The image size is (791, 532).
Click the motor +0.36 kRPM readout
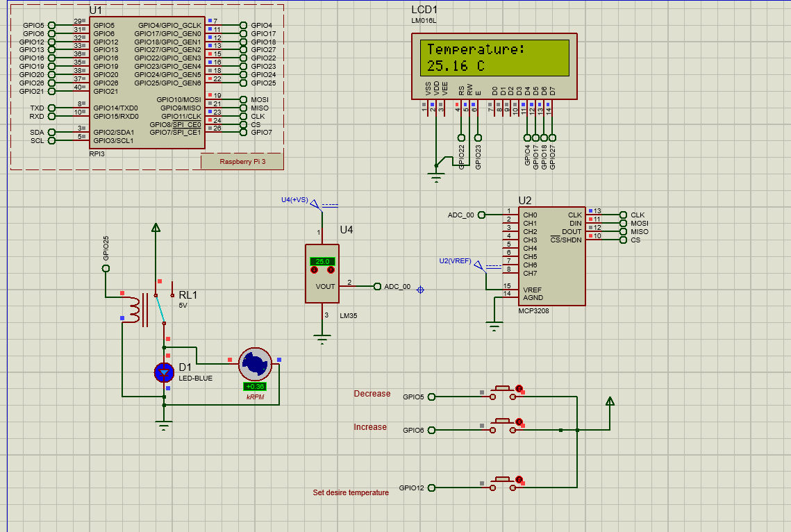(255, 387)
